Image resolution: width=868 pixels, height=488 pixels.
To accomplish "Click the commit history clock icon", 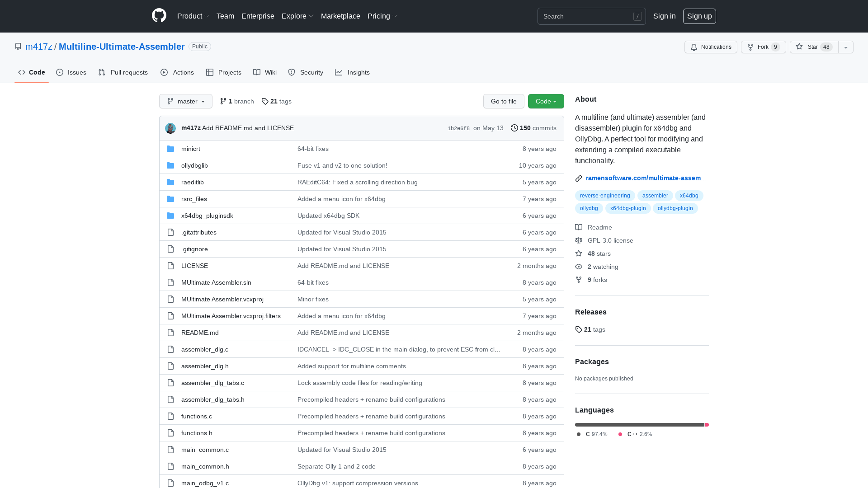I will [514, 128].
